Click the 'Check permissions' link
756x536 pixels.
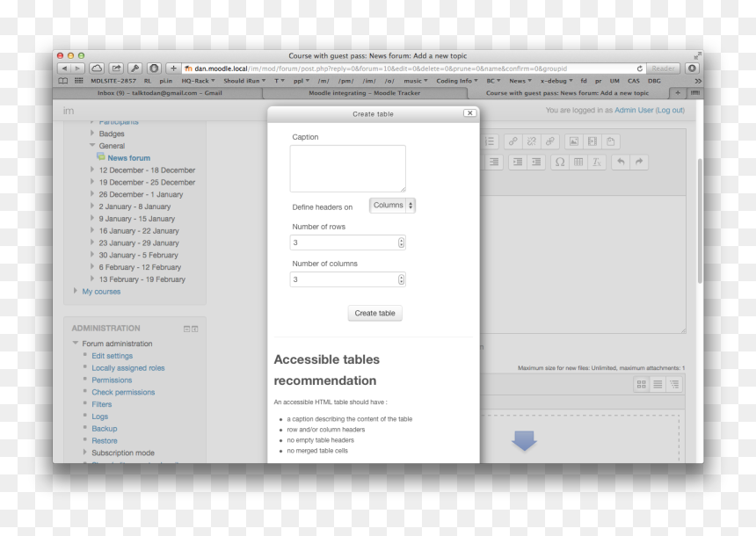tap(123, 393)
